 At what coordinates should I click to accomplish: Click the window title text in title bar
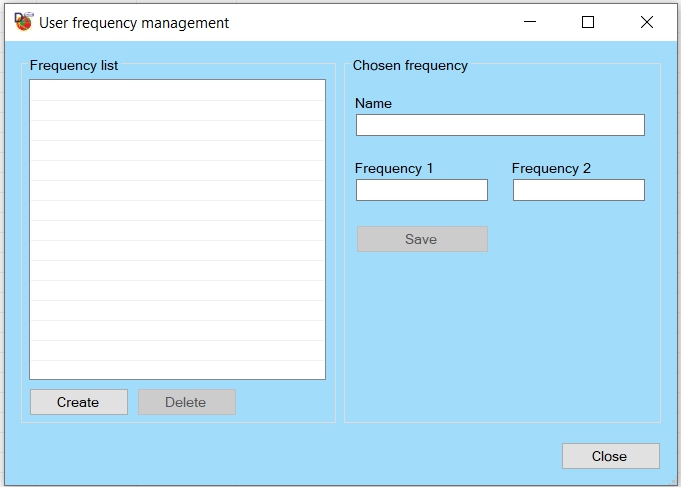click(134, 22)
